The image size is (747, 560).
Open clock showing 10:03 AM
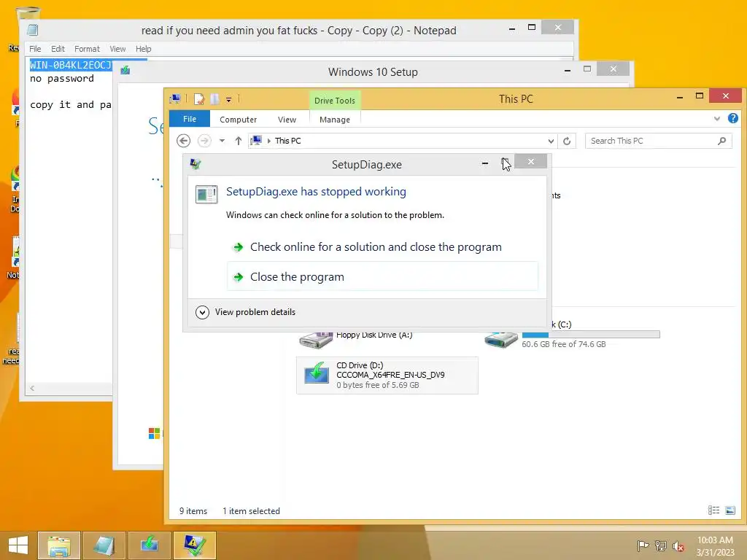[715, 545]
